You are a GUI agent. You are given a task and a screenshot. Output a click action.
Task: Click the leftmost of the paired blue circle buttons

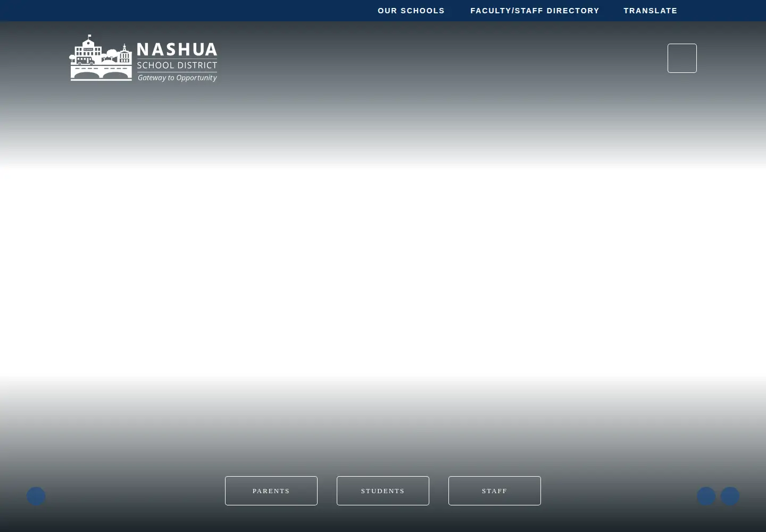(706, 496)
